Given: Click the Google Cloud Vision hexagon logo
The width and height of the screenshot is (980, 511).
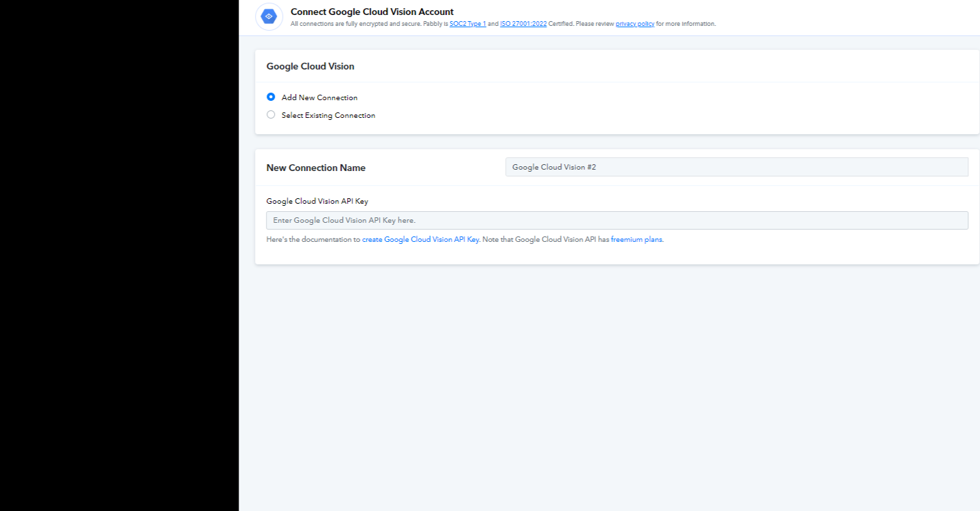Looking at the screenshot, I should click(x=269, y=16).
